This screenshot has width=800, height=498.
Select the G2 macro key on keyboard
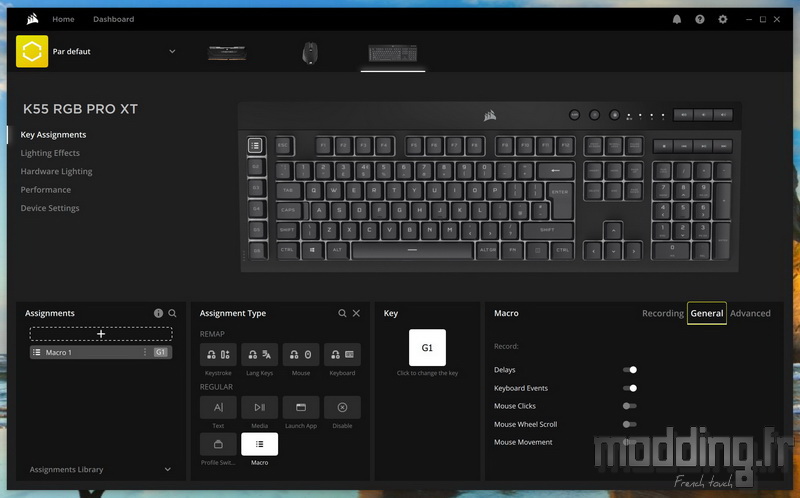coord(256,167)
